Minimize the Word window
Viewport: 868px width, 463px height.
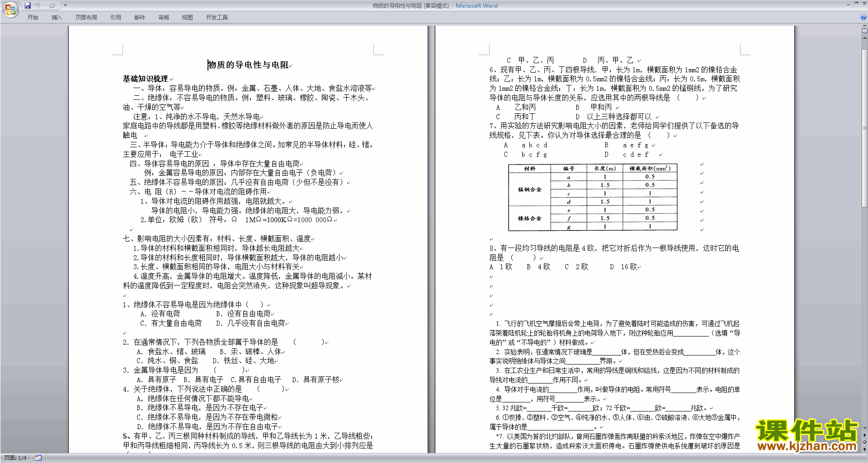click(x=848, y=4)
